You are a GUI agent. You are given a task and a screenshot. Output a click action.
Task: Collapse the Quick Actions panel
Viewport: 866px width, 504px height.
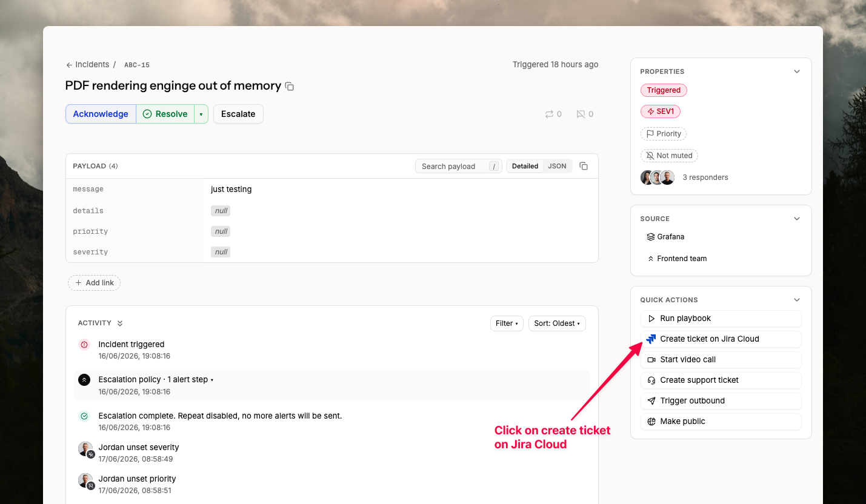[797, 300]
